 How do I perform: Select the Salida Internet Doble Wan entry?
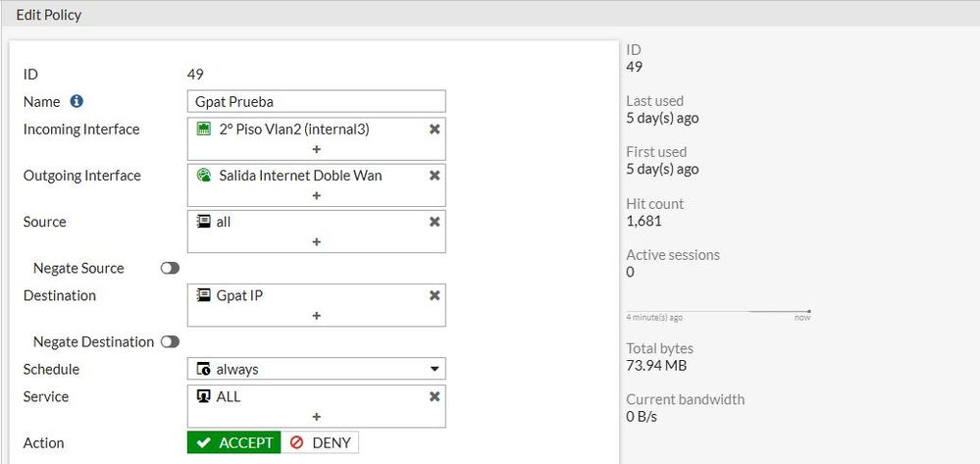300,176
